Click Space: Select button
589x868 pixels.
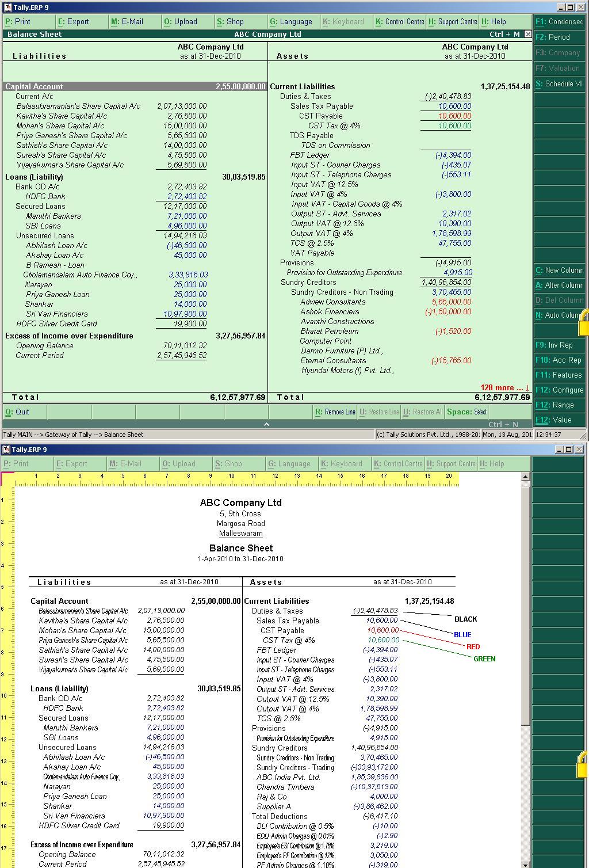pos(467,412)
